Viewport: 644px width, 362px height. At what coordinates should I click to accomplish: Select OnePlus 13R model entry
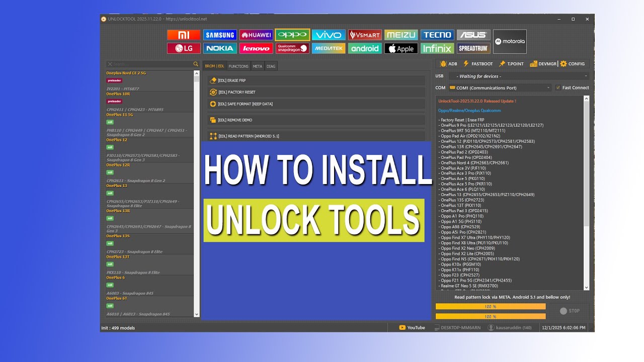(149, 221)
